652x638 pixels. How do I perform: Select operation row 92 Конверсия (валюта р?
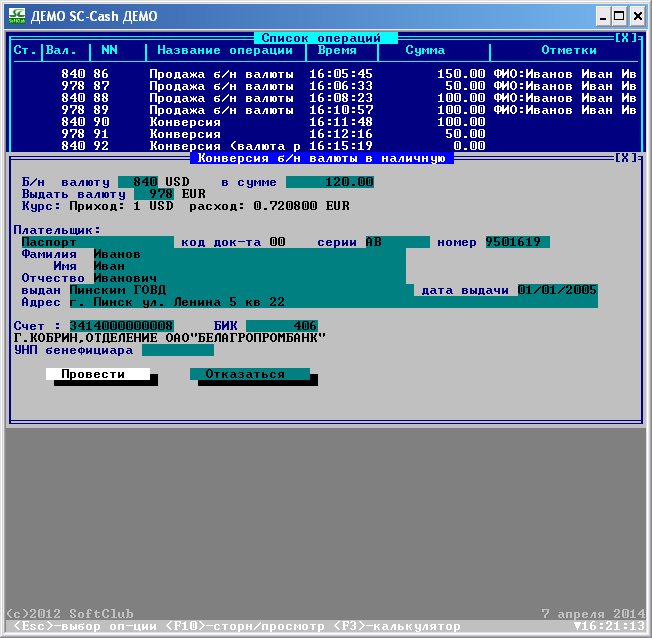tap(326, 146)
